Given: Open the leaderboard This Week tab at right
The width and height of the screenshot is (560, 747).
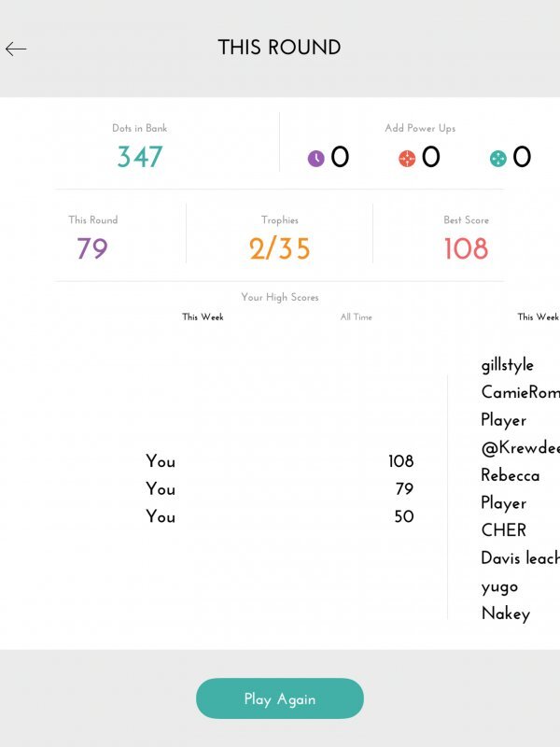Looking at the screenshot, I should tap(539, 317).
